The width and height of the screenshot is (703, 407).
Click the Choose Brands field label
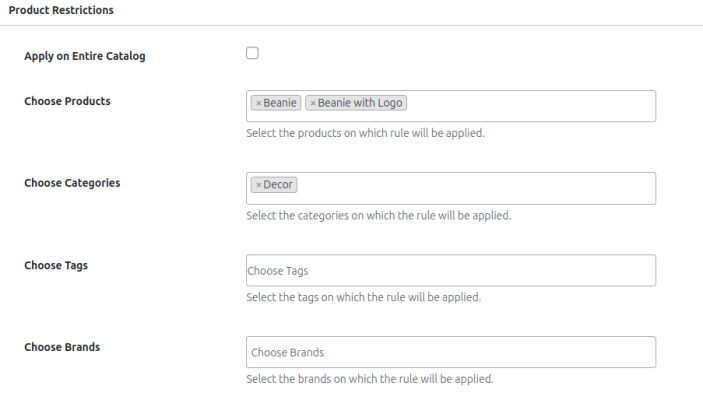click(62, 347)
